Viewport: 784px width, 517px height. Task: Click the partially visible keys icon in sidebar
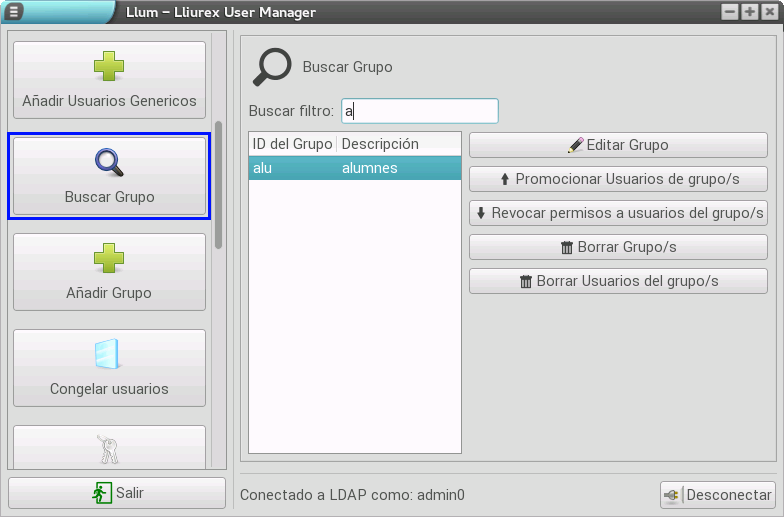(x=109, y=449)
